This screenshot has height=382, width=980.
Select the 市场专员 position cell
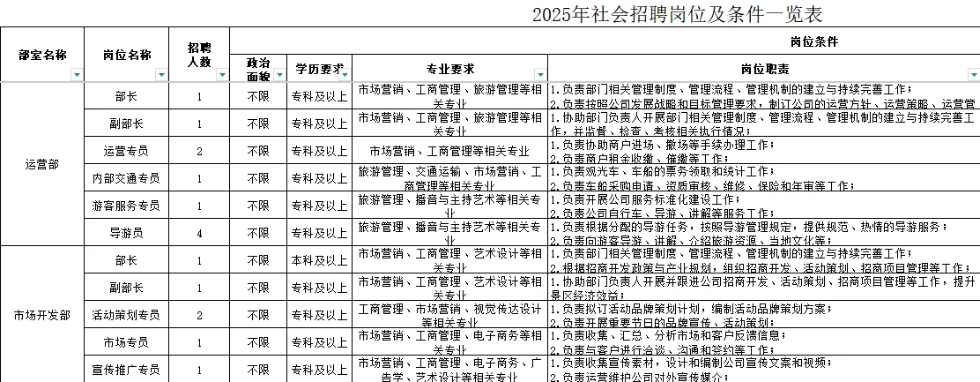(x=126, y=342)
